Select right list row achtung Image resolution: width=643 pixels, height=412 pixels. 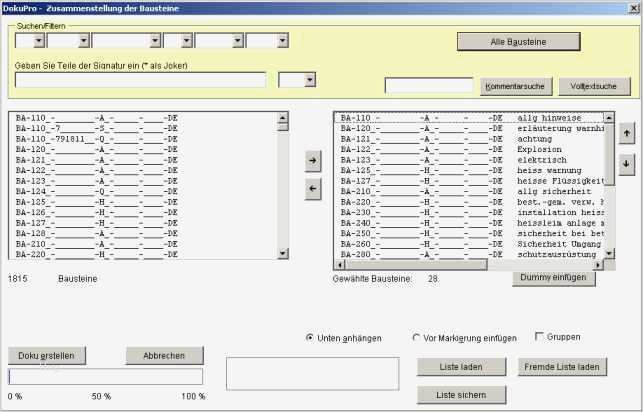click(x=470, y=139)
